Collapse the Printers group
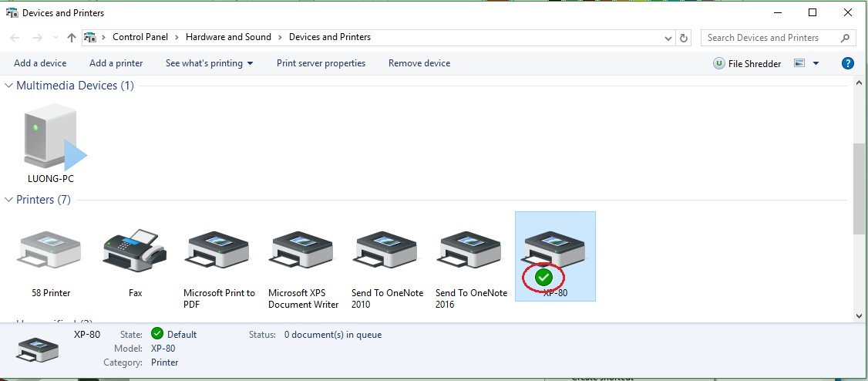868x381 pixels. coord(9,200)
